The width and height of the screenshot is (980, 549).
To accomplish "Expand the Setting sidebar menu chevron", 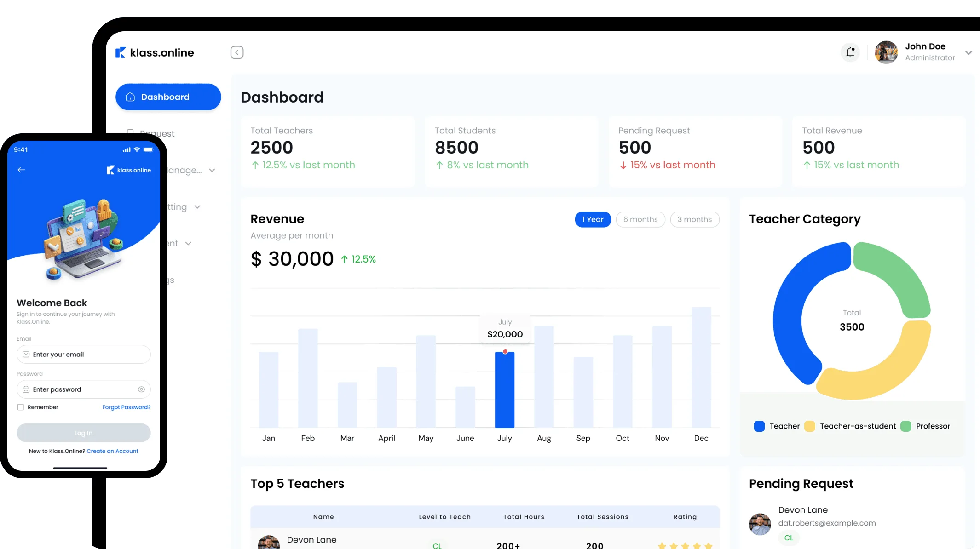I will pos(197,207).
